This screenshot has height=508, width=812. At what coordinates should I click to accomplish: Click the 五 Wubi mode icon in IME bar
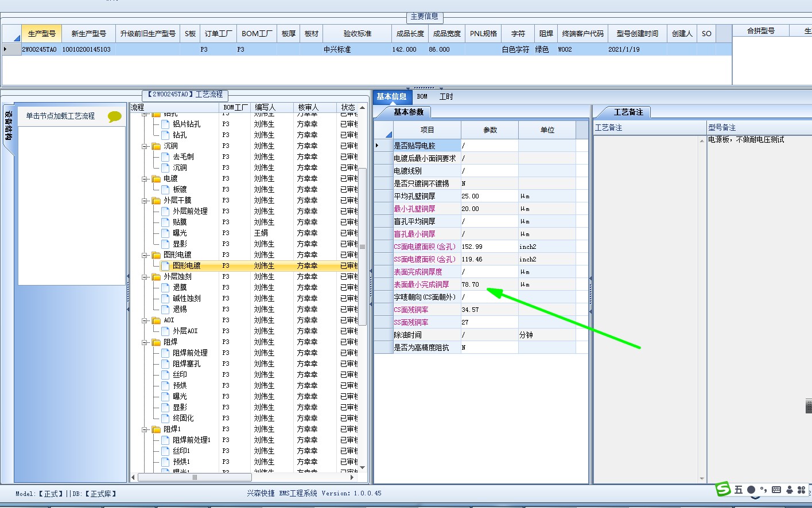point(739,490)
